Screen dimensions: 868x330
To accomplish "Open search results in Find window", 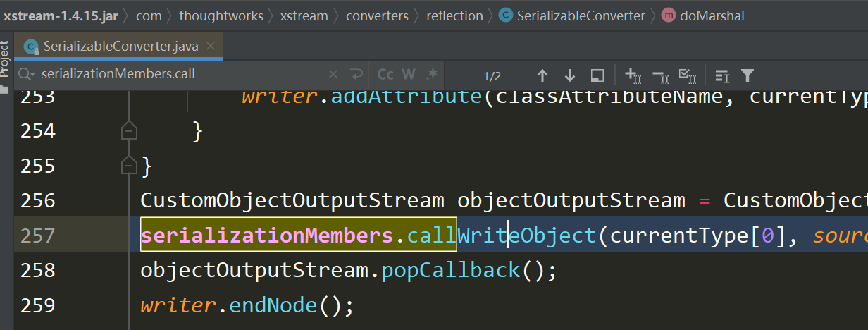I will (x=597, y=75).
